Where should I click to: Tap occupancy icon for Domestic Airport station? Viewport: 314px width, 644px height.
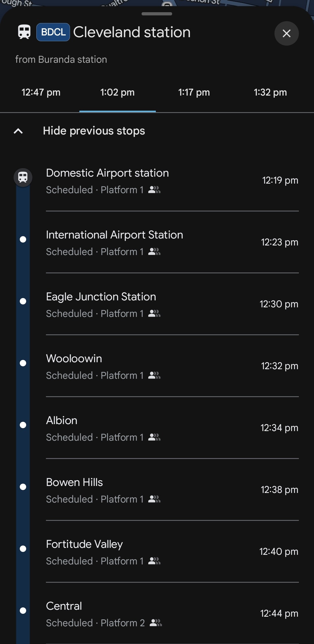pos(154,190)
